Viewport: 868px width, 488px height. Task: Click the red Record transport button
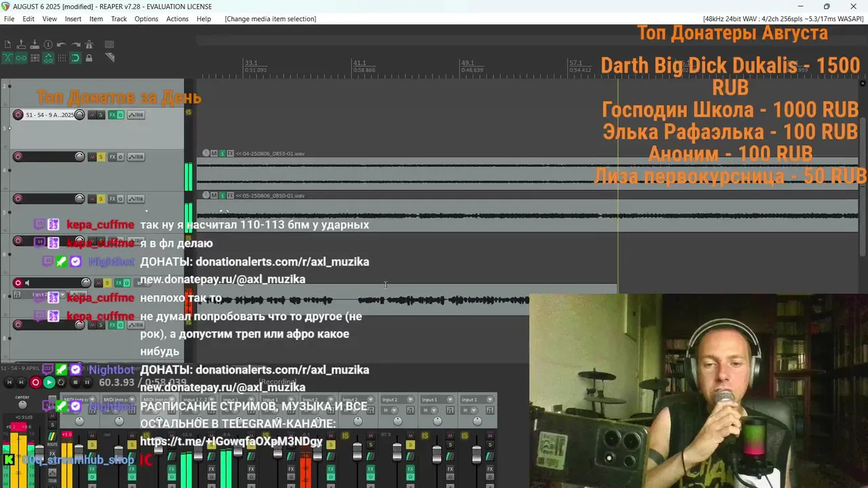[x=36, y=382]
